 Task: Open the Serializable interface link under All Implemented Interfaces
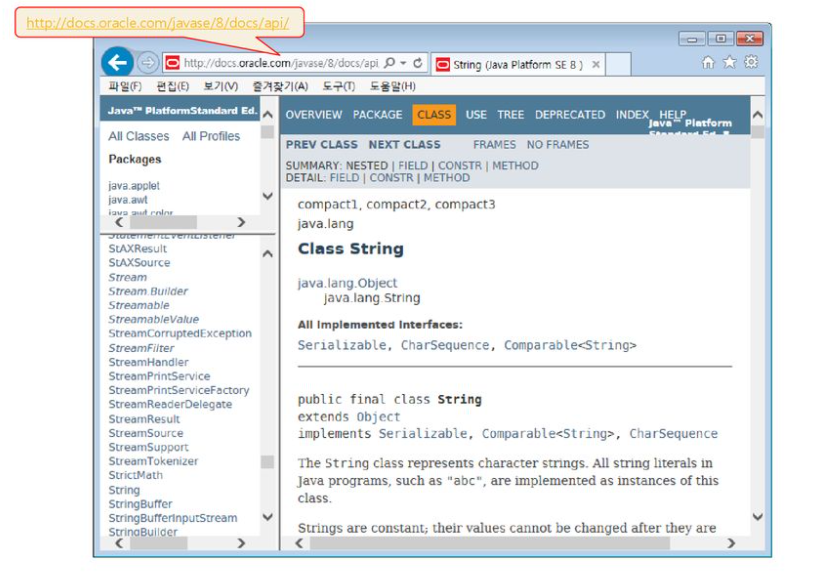click(x=342, y=345)
